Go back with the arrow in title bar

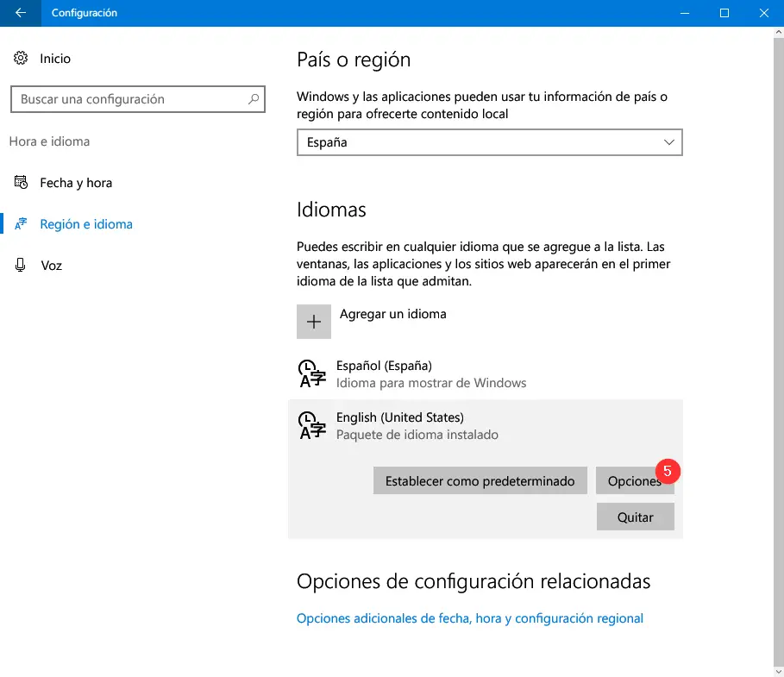tap(21, 13)
